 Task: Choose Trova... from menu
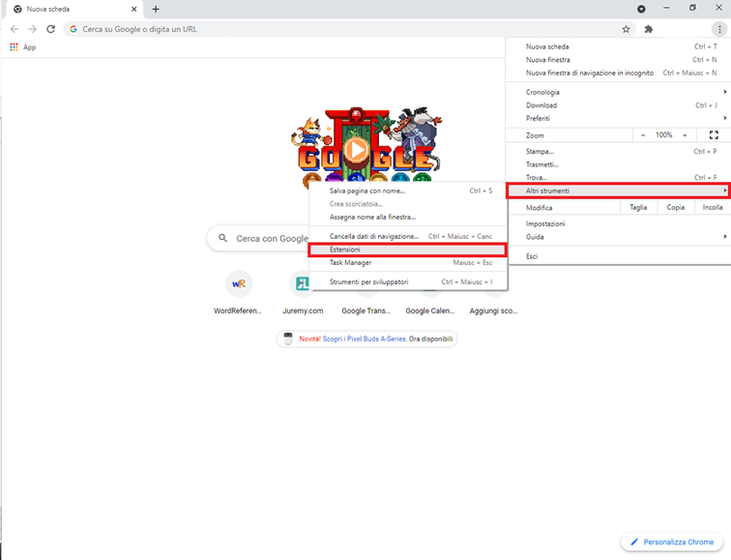tap(619, 178)
